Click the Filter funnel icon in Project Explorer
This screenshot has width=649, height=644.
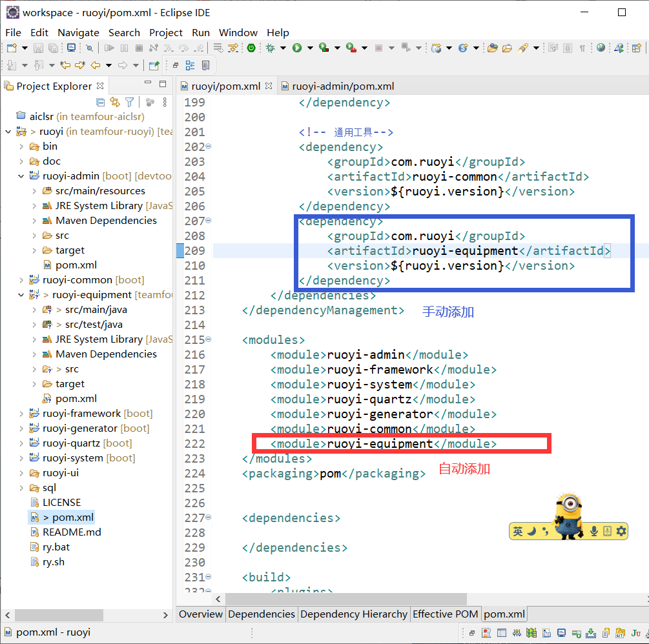coord(130,102)
